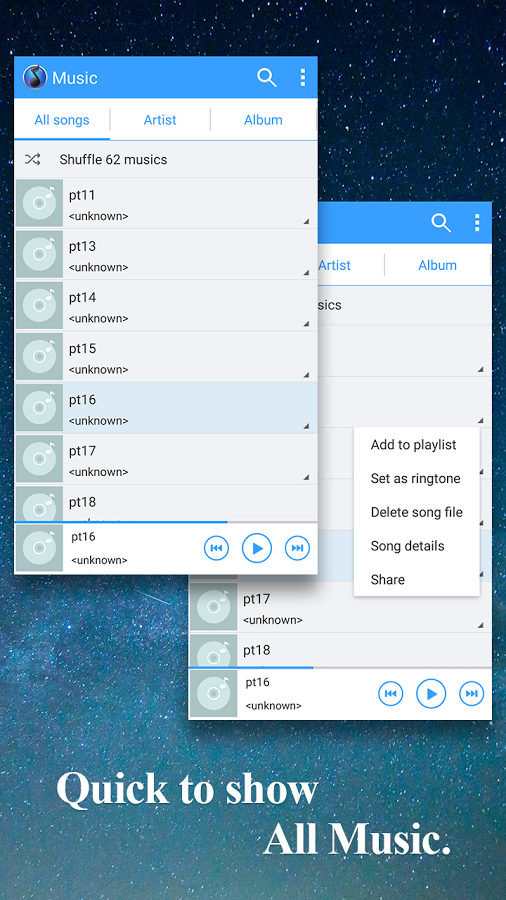Image resolution: width=506 pixels, height=900 pixels.
Task: Click the playback progress bar above front player
Action: pyautogui.click(x=166, y=522)
